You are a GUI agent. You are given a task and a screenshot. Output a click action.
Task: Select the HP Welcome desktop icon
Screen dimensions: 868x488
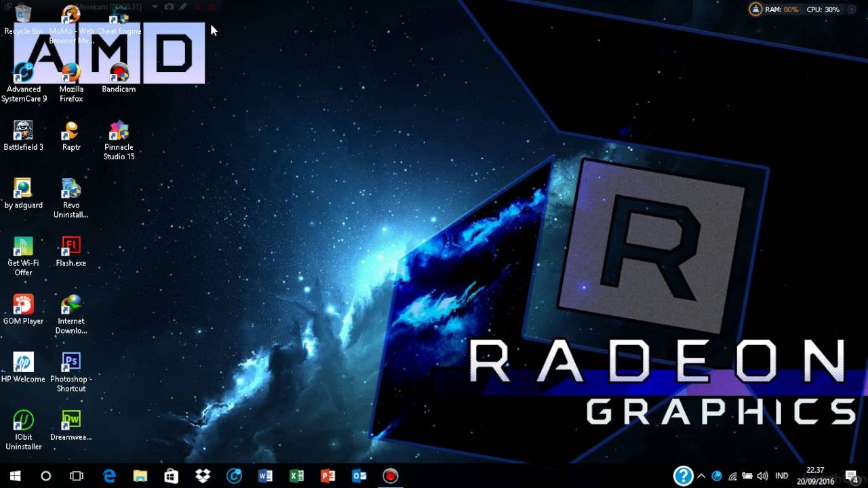pyautogui.click(x=24, y=367)
